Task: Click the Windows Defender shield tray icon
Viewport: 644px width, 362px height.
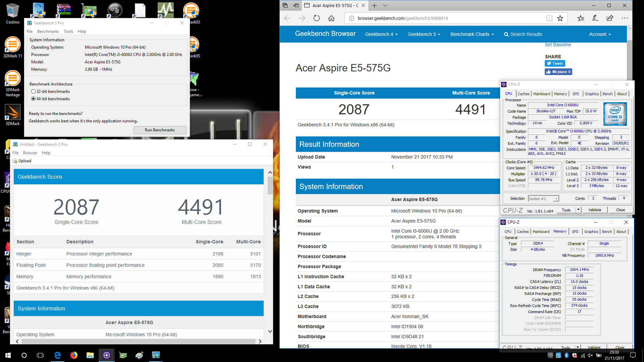Action: [x=575, y=355]
